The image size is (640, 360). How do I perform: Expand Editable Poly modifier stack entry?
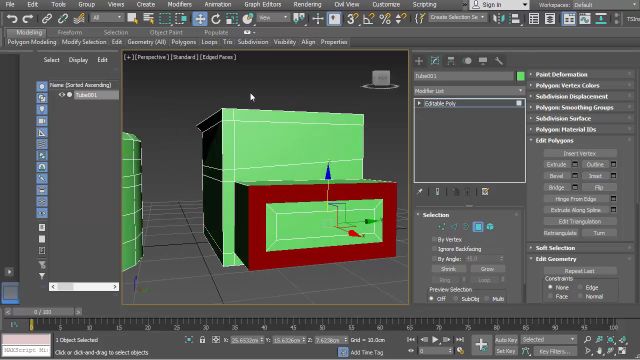click(419, 104)
